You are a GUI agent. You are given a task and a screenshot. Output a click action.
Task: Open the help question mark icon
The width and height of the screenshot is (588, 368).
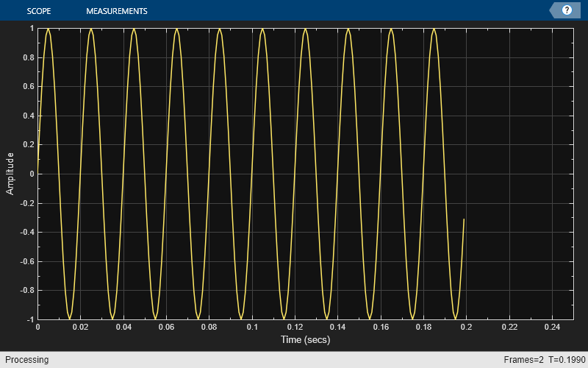point(566,10)
